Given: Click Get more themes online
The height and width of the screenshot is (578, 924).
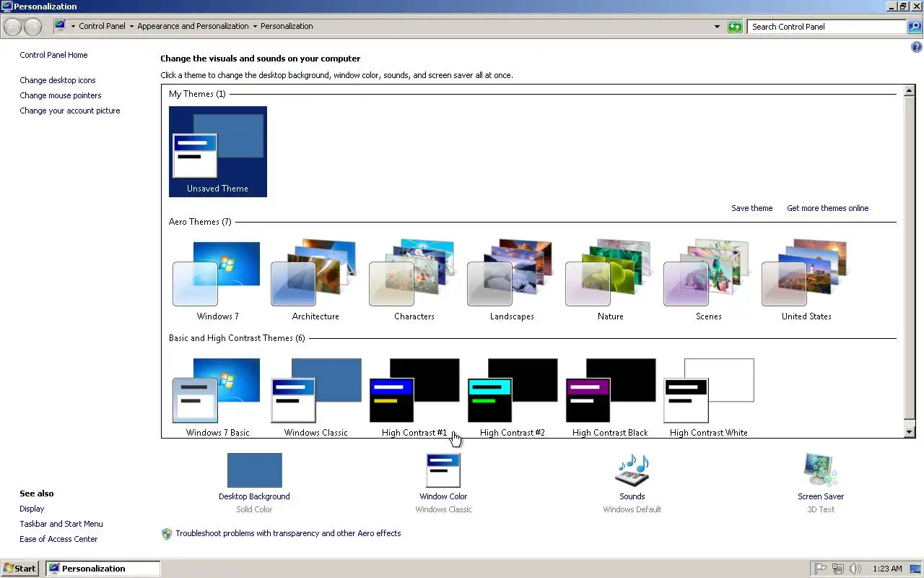Looking at the screenshot, I should pyautogui.click(x=827, y=208).
